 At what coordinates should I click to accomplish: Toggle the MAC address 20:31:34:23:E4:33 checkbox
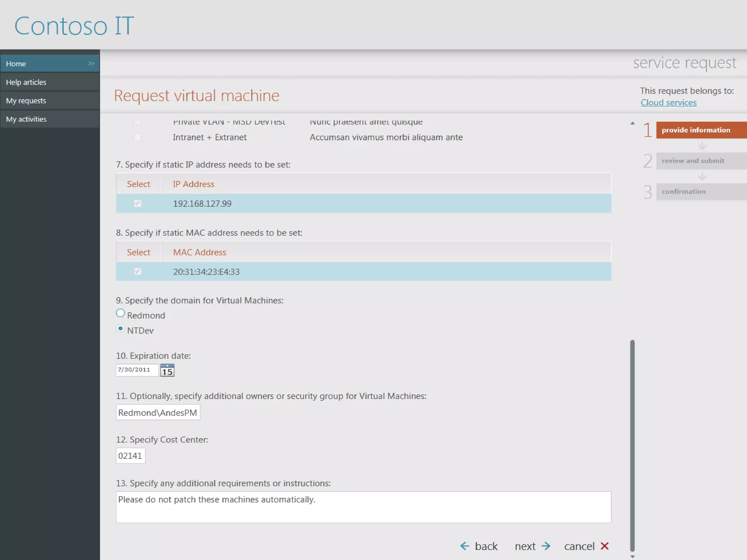[x=138, y=272]
